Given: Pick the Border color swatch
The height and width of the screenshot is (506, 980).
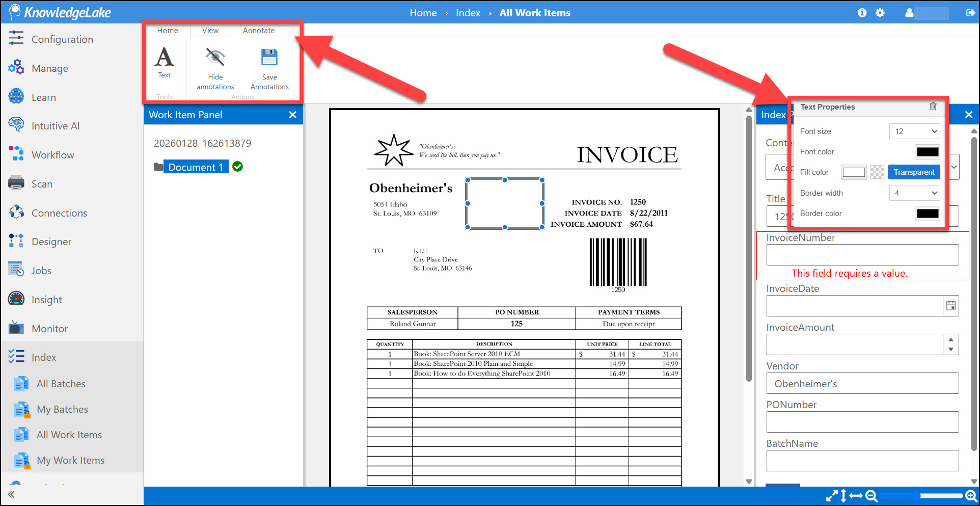Looking at the screenshot, I should click(928, 214).
